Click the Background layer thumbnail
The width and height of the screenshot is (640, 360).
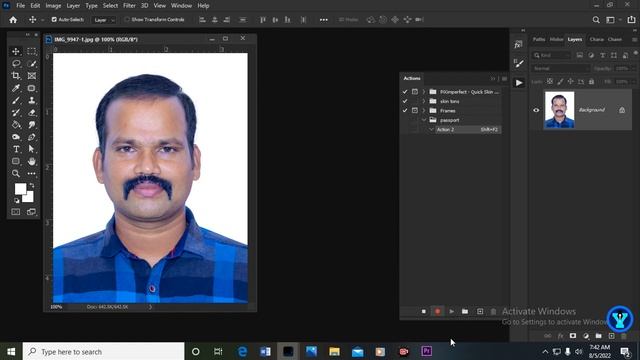coord(559,110)
